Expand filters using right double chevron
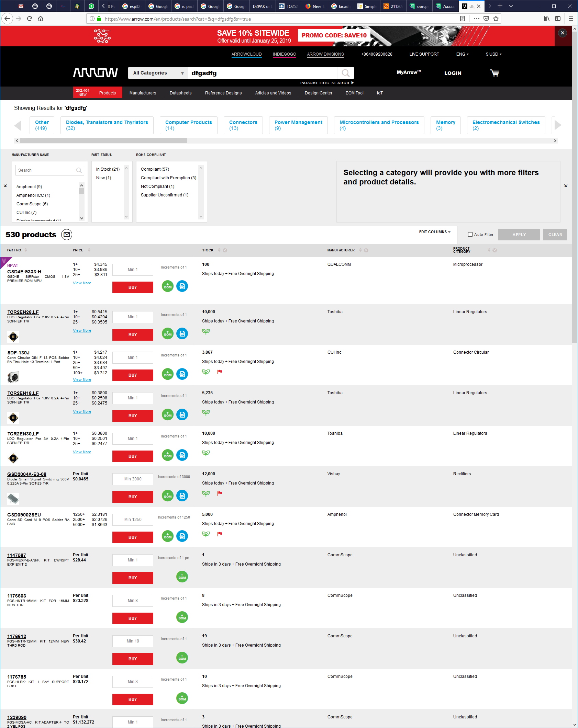This screenshot has height=728, width=578. tap(566, 186)
